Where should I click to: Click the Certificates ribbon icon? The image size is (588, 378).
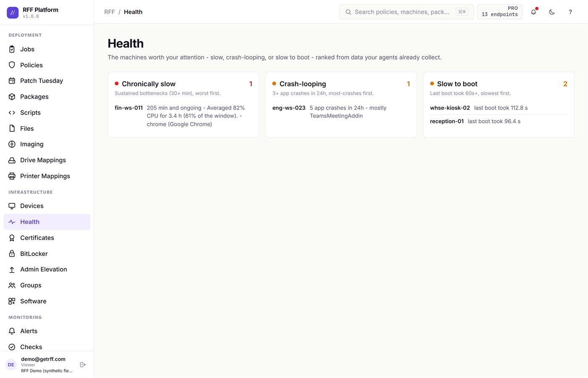12,238
